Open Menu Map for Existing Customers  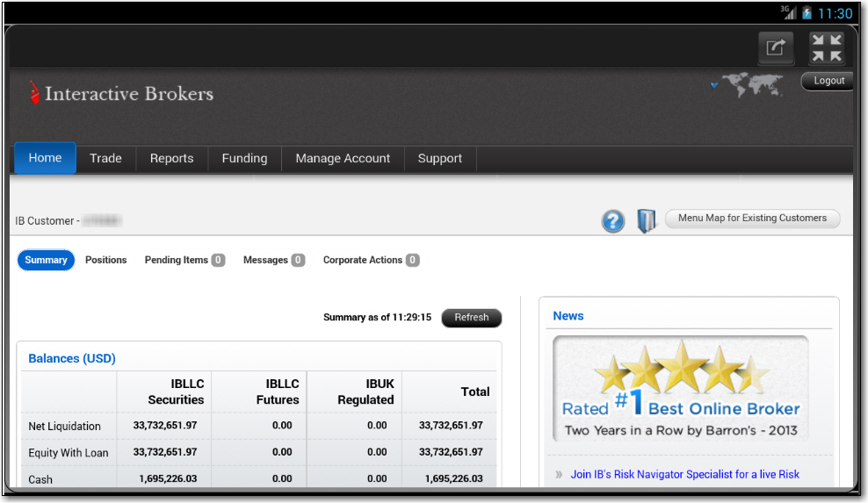point(752,219)
